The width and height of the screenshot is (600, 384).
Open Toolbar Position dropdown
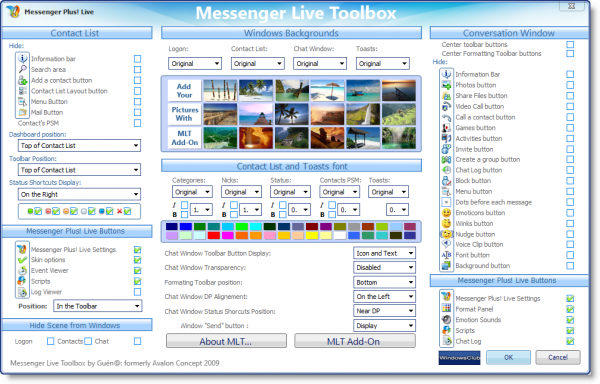point(79,170)
